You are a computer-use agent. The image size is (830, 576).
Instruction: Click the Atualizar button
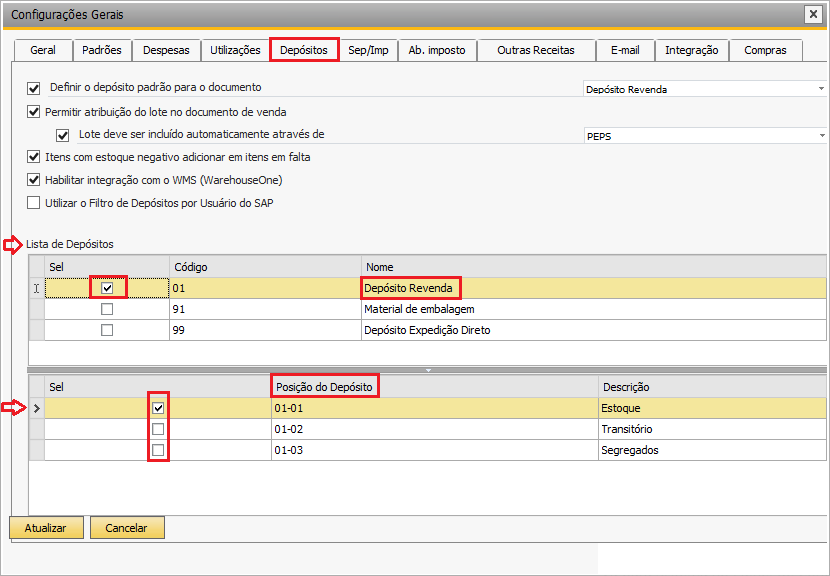pyautogui.click(x=46, y=528)
